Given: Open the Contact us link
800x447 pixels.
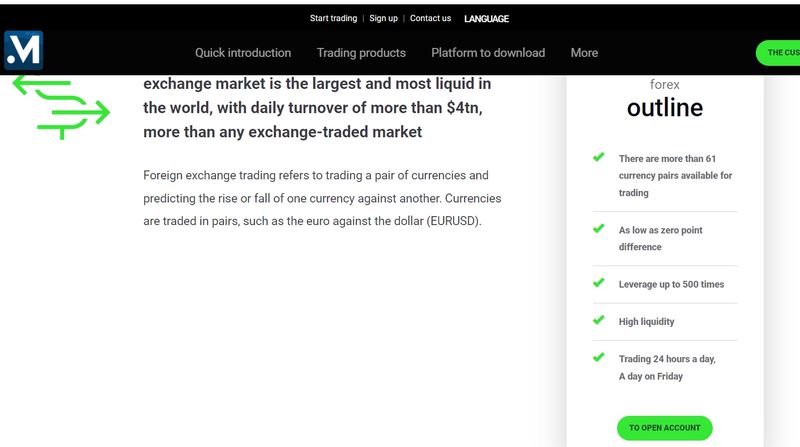Looking at the screenshot, I should (x=431, y=18).
